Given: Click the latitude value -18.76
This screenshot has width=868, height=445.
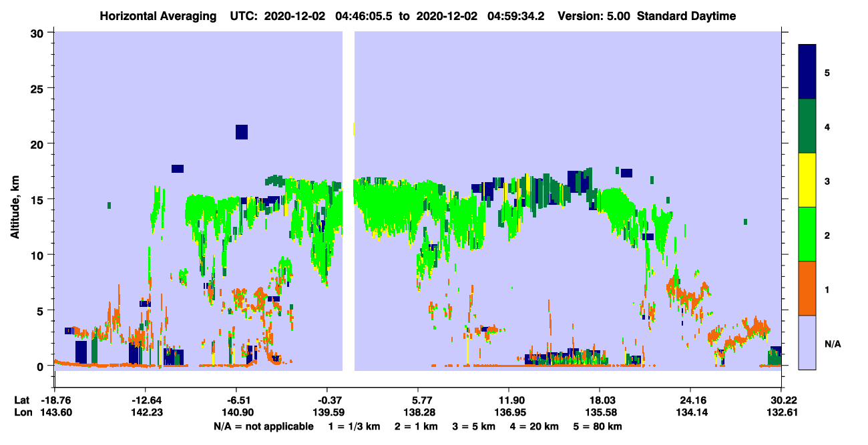Looking at the screenshot, I should [x=55, y=400].
